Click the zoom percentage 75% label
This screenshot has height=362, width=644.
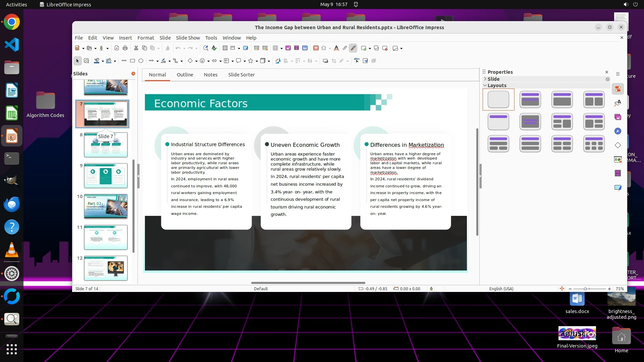[x=620, y=289]
